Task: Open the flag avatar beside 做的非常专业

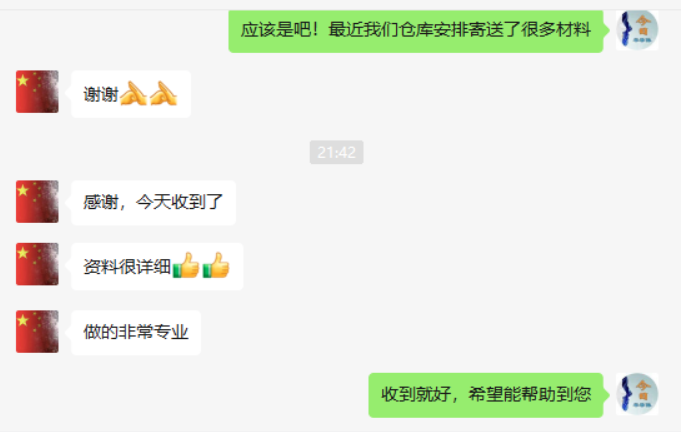Action: 37,331
